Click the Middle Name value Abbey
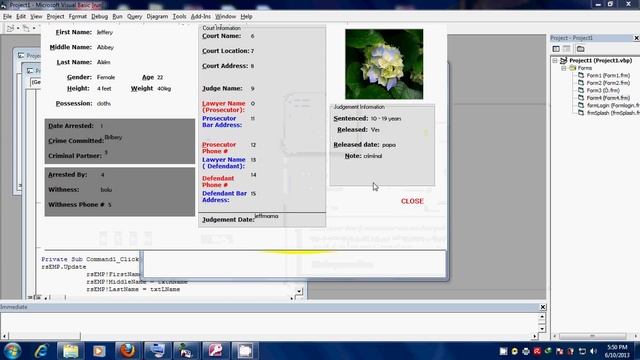Viewport: 640px width, 360px height. click(x=105, y=47)
